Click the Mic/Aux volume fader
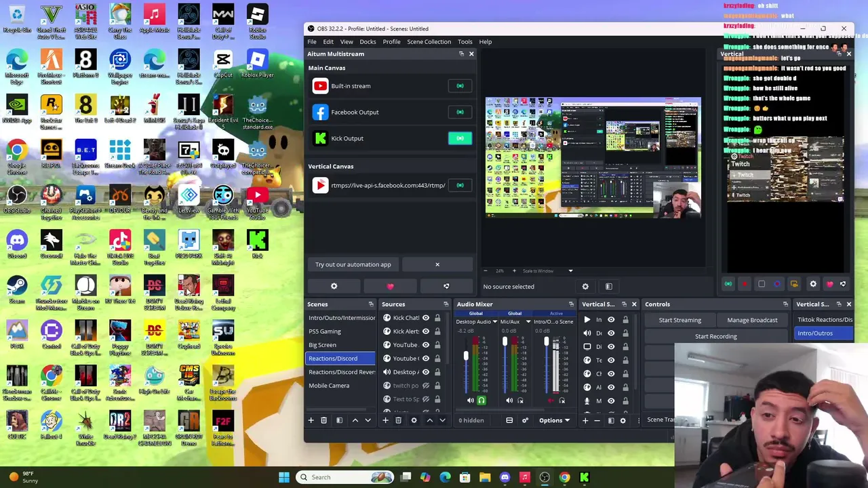The image size is (868, 488). pyautogui.click(x=505, y=342)
